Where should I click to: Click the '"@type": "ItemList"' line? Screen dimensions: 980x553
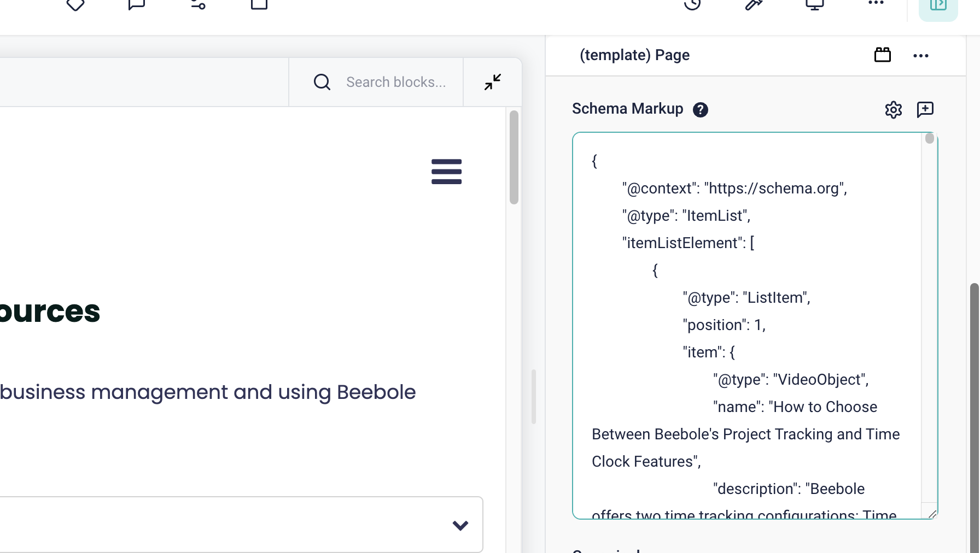[686, 216]
